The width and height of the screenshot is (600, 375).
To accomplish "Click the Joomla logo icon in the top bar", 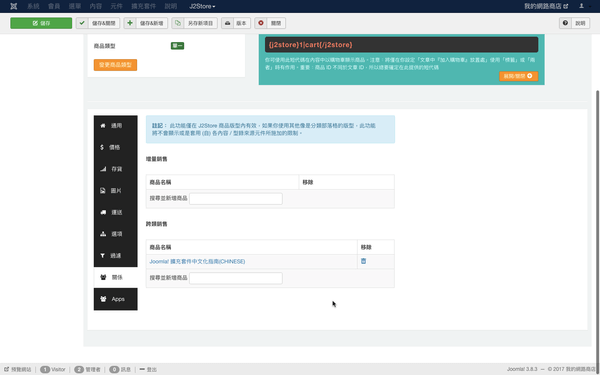I will (14, 6).
